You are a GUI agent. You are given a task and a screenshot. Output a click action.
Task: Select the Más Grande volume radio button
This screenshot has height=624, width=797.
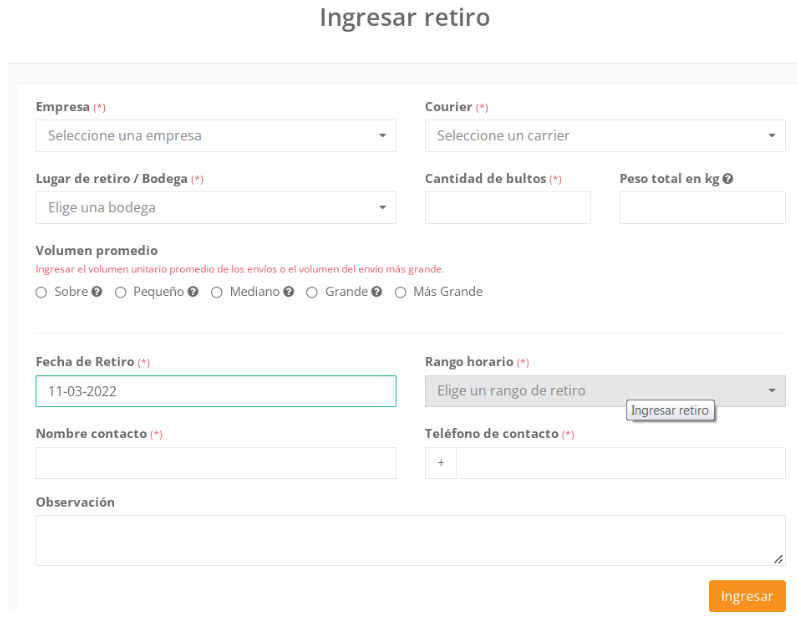pyautogui.click(x=401, y=292)
